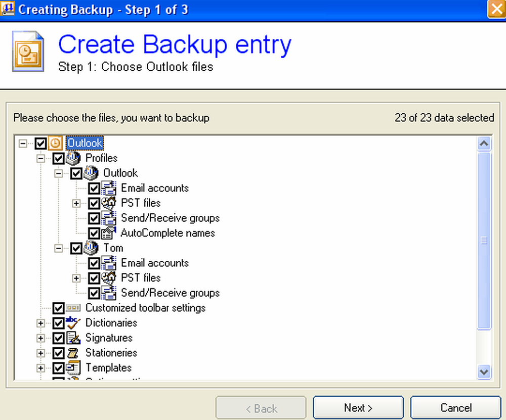Image resolution: width=506 pixels, height=420 pixels.
Task: Click the Email accounts icon under Outlook profile
Action: click(109, 188)
